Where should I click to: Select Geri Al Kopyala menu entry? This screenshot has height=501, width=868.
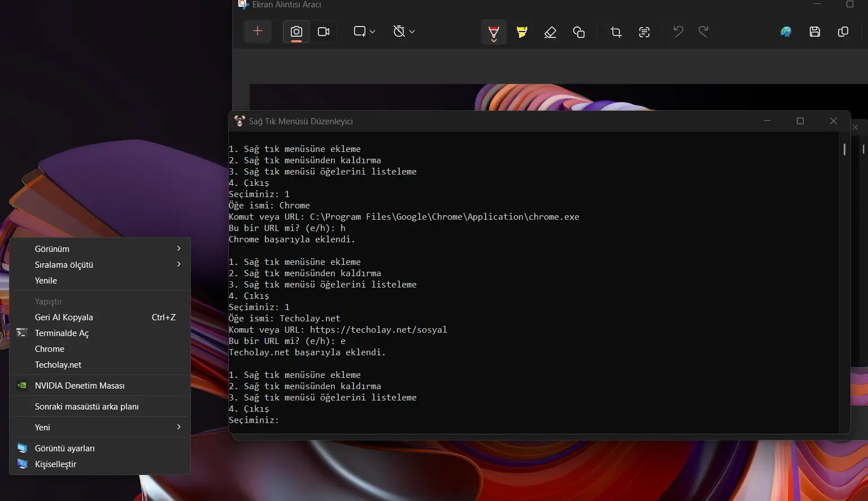coord(100,317)
